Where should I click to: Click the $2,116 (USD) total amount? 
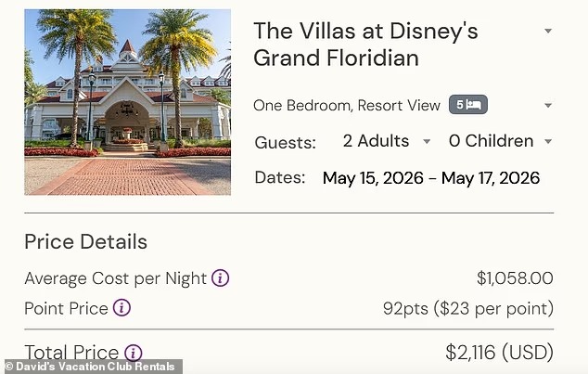point(499,353)
